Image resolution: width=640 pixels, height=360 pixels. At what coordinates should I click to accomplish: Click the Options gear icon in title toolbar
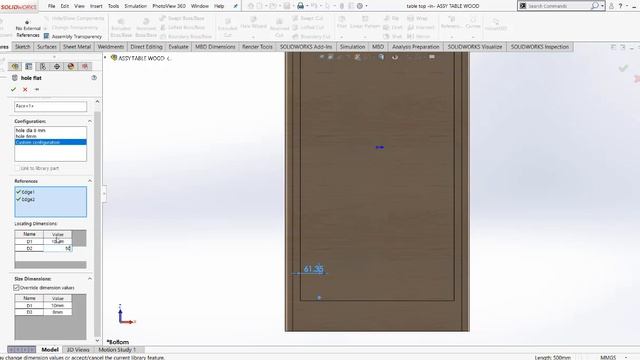click(x=360, y=6)
